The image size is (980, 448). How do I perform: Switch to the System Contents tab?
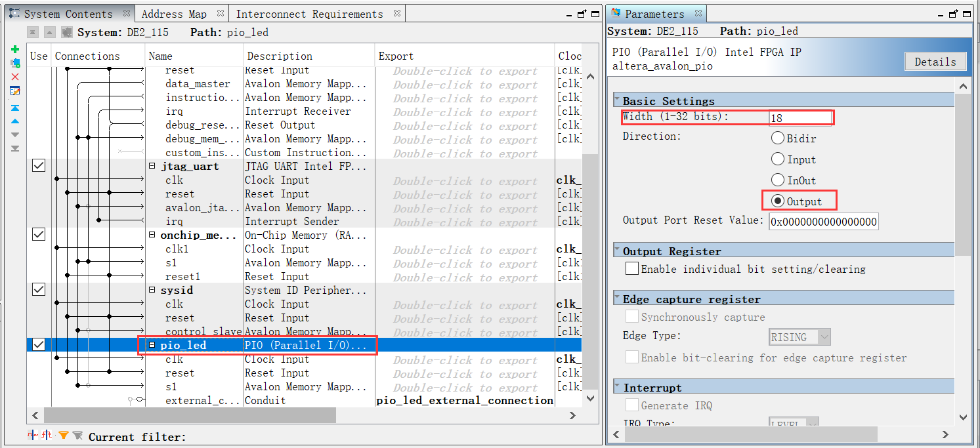(68, 14)
